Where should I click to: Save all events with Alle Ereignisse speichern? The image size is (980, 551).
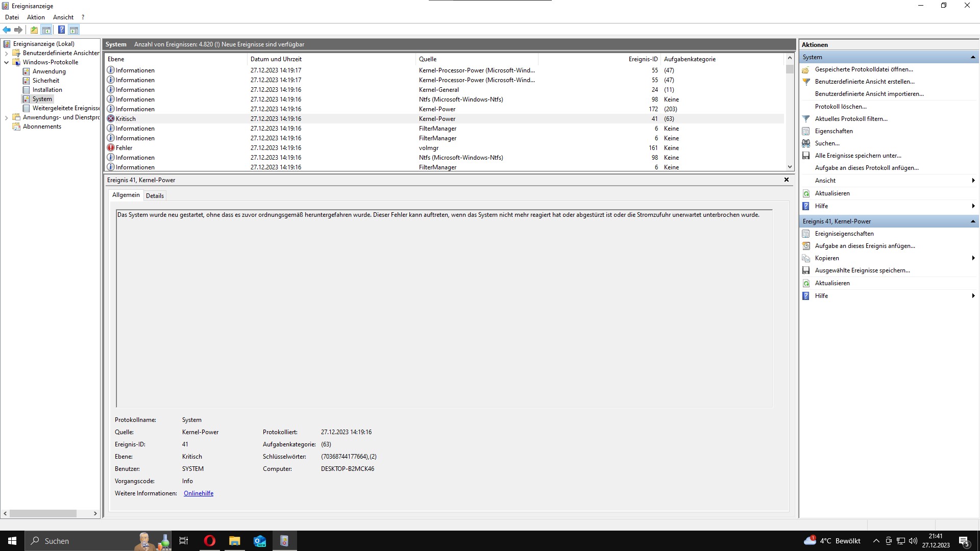click(857, 156)
